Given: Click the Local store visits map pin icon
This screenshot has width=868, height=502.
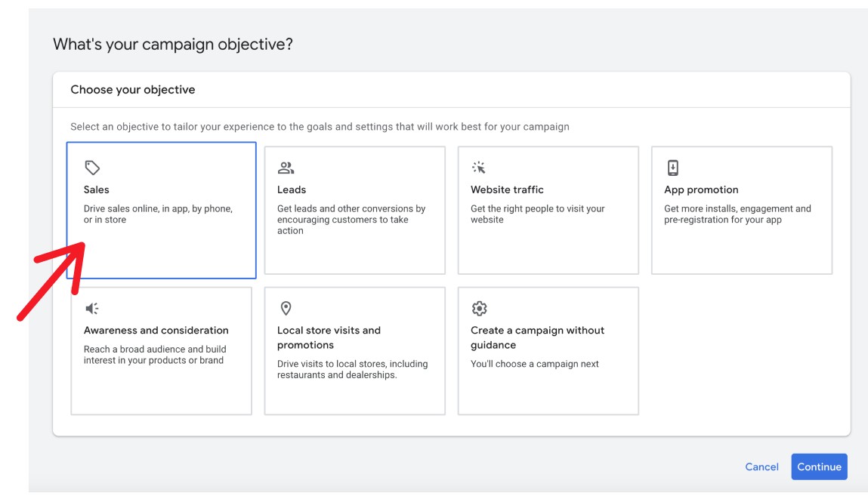Looking at the screenshot, I should pos(286,308).
